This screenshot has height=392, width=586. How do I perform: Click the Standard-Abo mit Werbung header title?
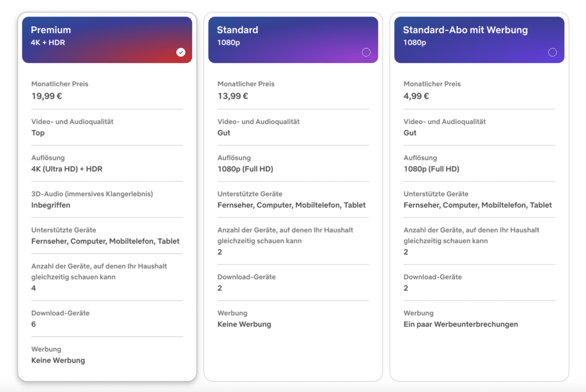pos(465,30)
